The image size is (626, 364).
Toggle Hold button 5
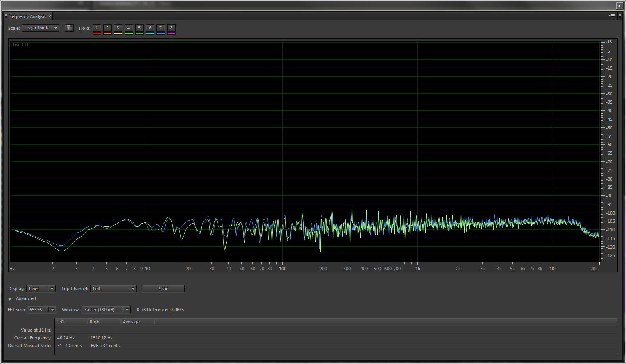(x=139, y=28)
